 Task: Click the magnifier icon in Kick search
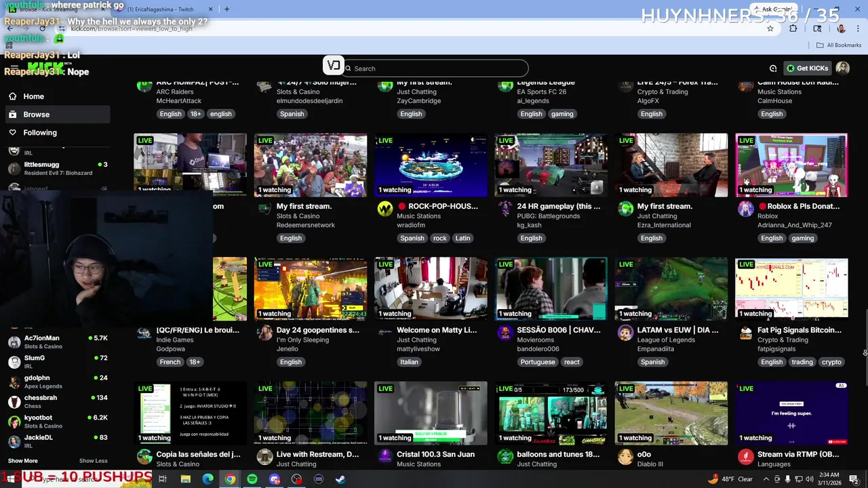click(349, 68)
